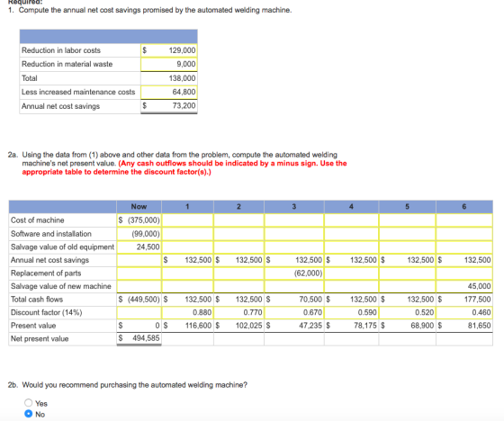This screenshot has height=421, width=504.
Task: Click year 4 present value 78,175
Action: pos(351,326)
